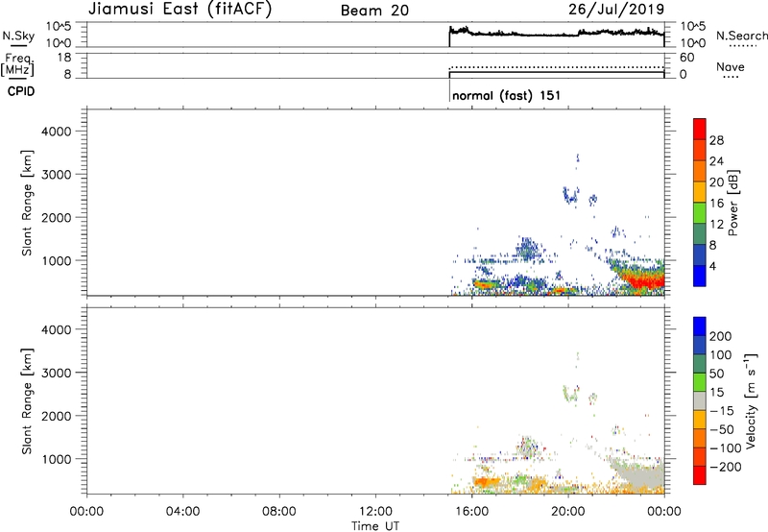
Task: Click the "08:00" time tick label
Action: (x=279, y=512)
